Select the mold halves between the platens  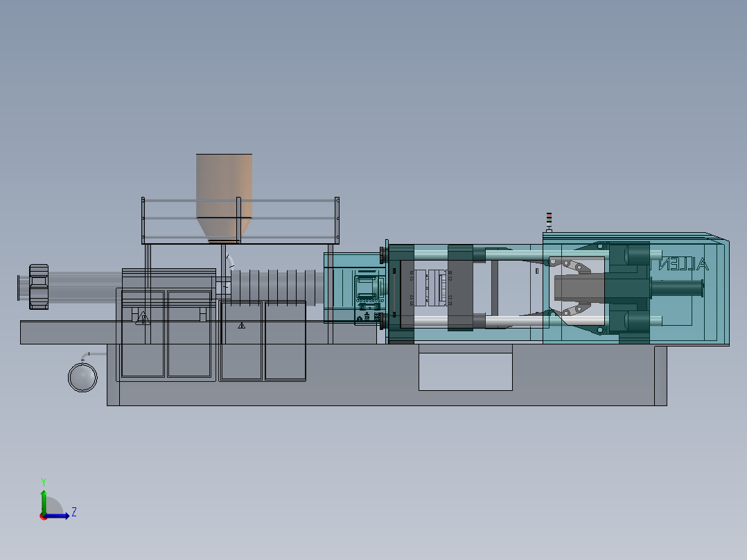[430, 288]
